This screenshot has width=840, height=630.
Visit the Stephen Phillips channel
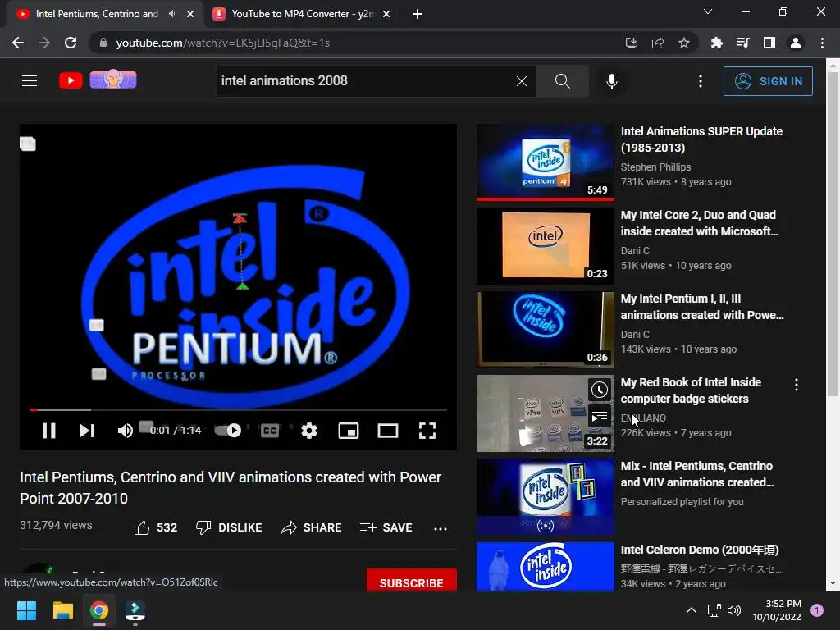click(655, 167)
